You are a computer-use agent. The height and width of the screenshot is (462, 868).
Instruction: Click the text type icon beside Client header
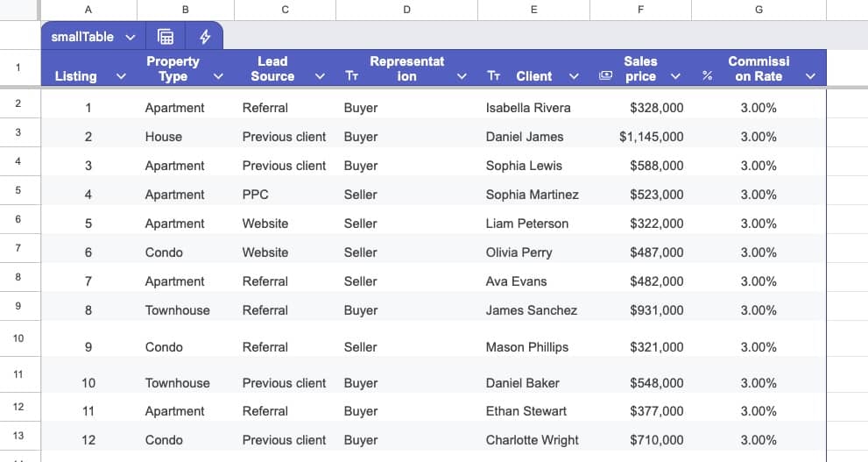pos(493,76)
